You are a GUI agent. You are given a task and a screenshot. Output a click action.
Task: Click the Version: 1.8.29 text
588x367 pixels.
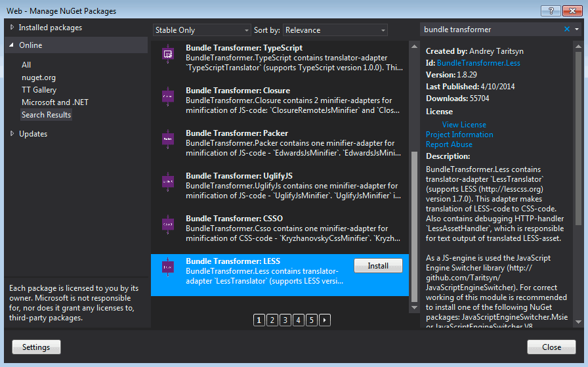451,75
